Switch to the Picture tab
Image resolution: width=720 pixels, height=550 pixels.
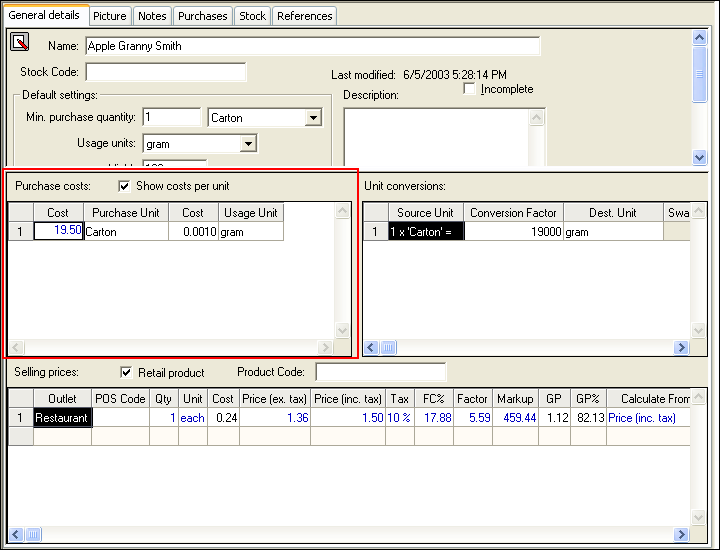tap(110, 16)
